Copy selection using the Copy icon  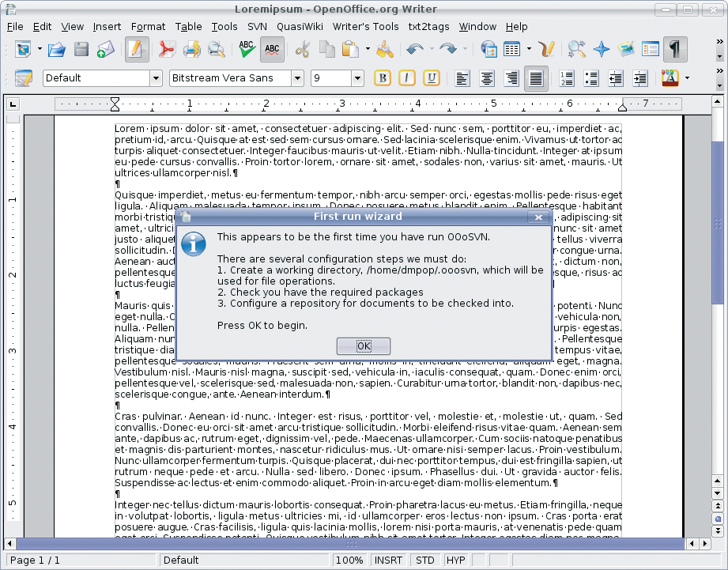click(327, 49)
